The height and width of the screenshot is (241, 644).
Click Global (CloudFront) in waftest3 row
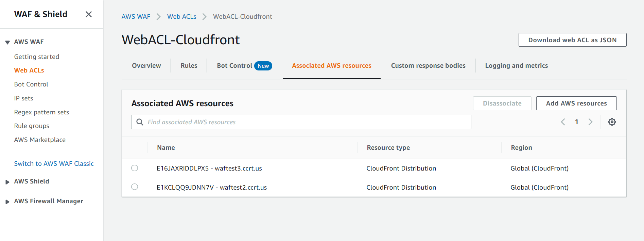point(539,168)
